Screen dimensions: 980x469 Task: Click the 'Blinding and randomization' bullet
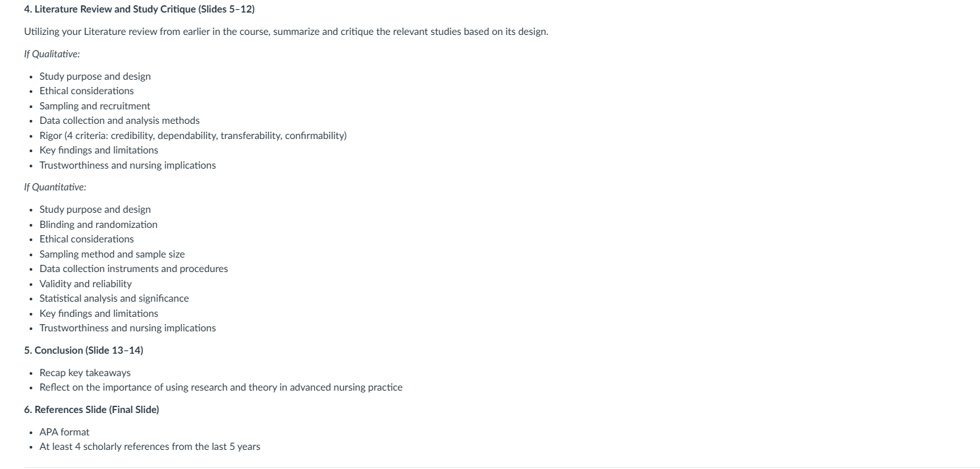pyautogui.click(x=98, y=225)
